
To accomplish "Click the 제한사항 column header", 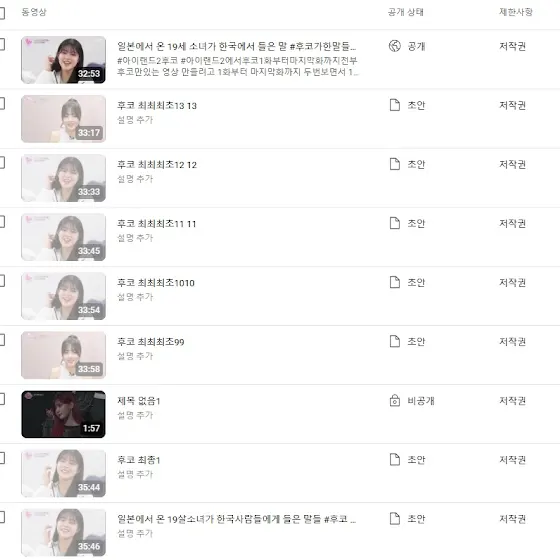I will click(516, 12).
